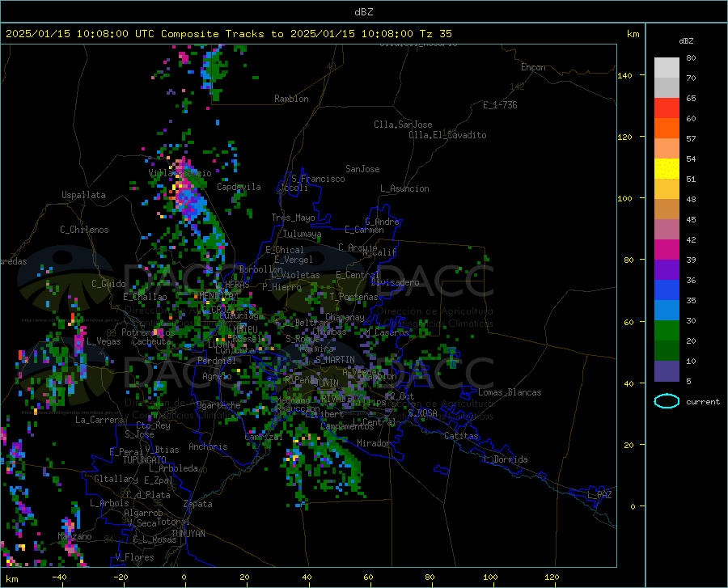This screenshot has width=728, height=588.
Task: Click the 'Anchoris' map label
Action: click(208, 446)
